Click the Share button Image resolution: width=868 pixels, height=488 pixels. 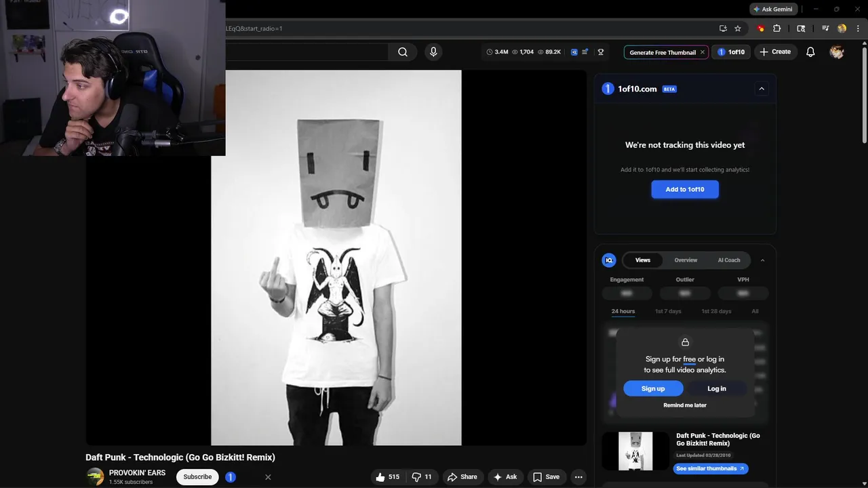click(462, 477)
